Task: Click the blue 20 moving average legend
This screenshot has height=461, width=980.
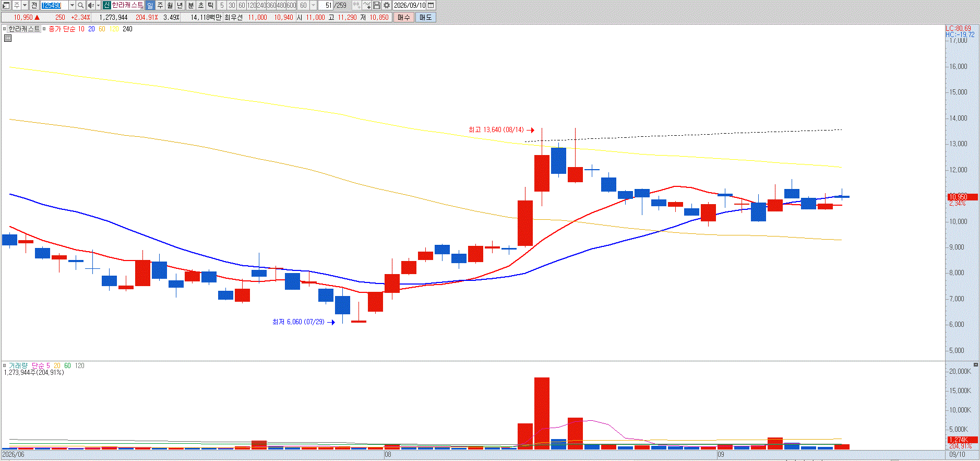Action: [91, 29]
